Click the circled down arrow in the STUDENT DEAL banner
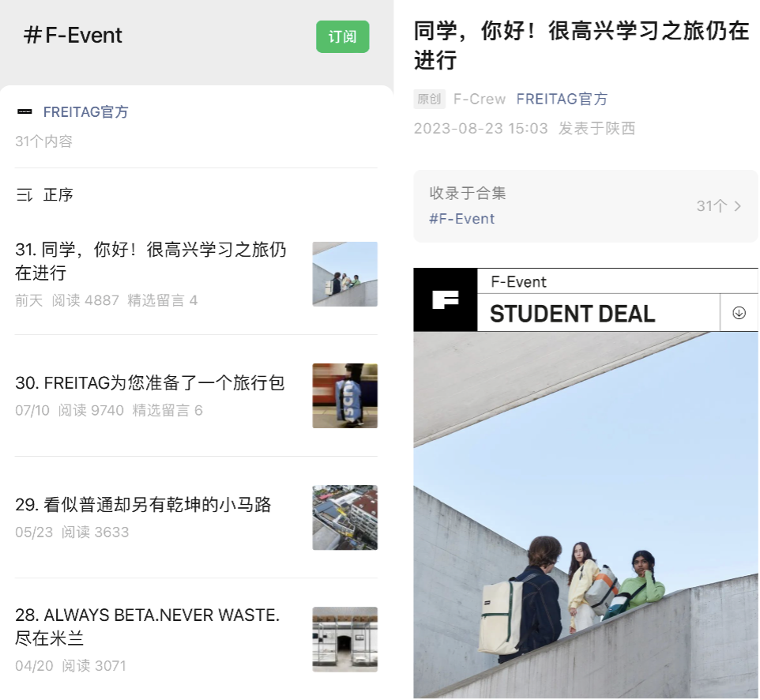Viewport: 760px width, 700px height. (x=739, y=313)
